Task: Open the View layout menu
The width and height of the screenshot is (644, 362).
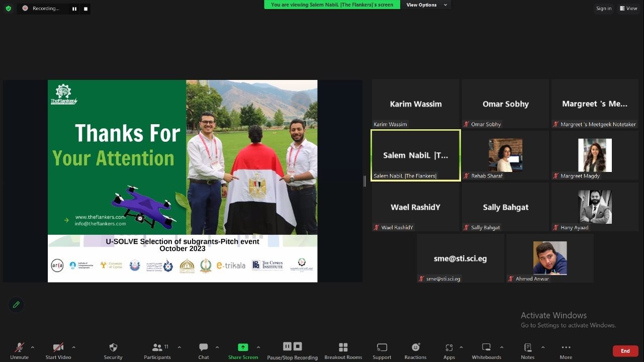Action: pyautogui.click(x=628, y=9)
